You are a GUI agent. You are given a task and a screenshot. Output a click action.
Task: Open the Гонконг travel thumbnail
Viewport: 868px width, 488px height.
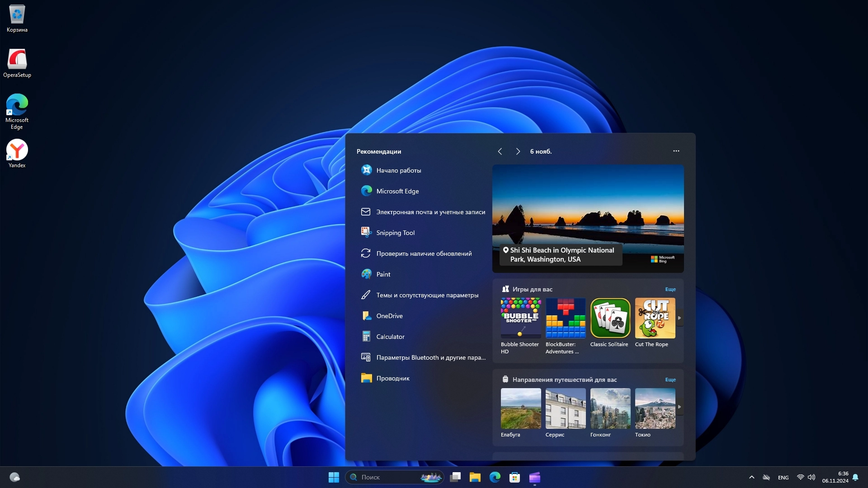610,408
